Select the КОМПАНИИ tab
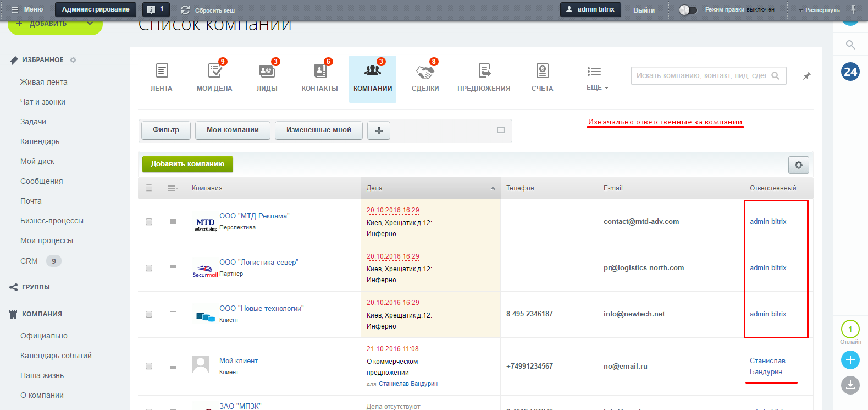The width and height of the screenshot is (868, 410). click(373, 79)
